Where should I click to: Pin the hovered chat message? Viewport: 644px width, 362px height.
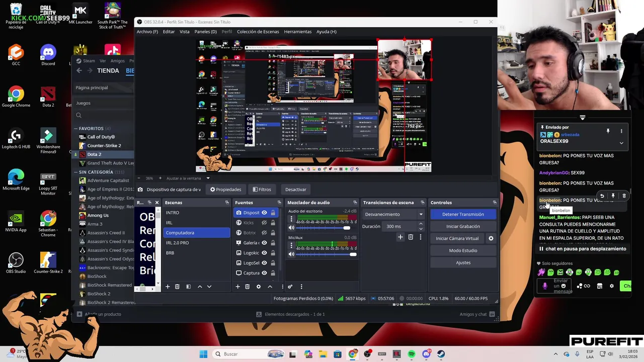613,196
